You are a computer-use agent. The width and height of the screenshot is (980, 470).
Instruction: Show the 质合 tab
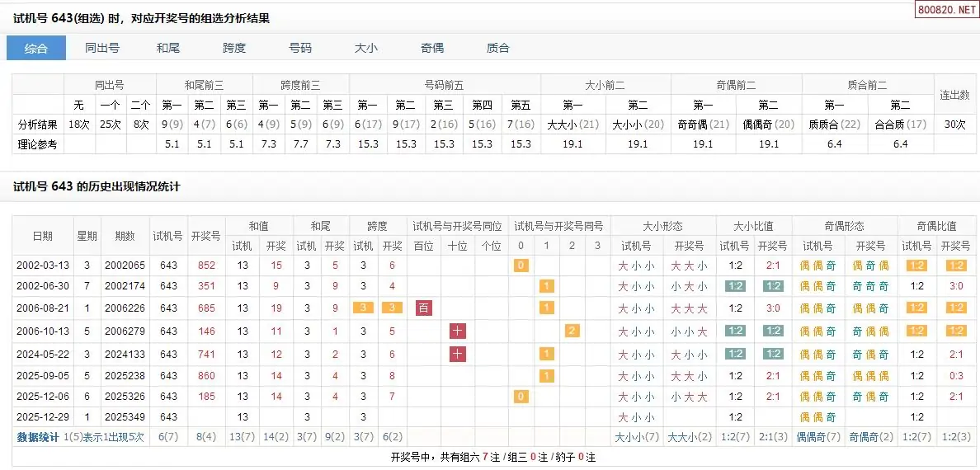pos(498,48)
